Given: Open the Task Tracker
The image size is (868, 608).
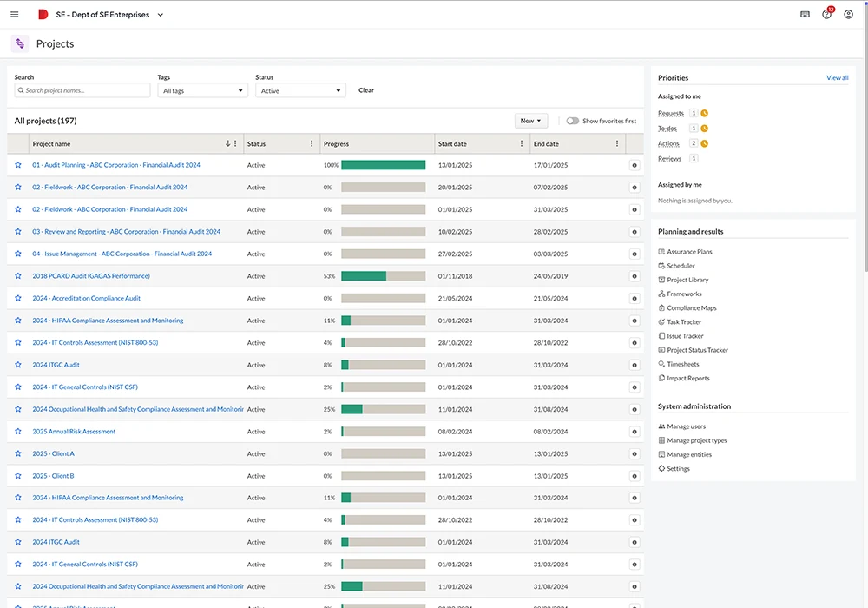Looking at the screenshot, I should (x=684, y=321).
